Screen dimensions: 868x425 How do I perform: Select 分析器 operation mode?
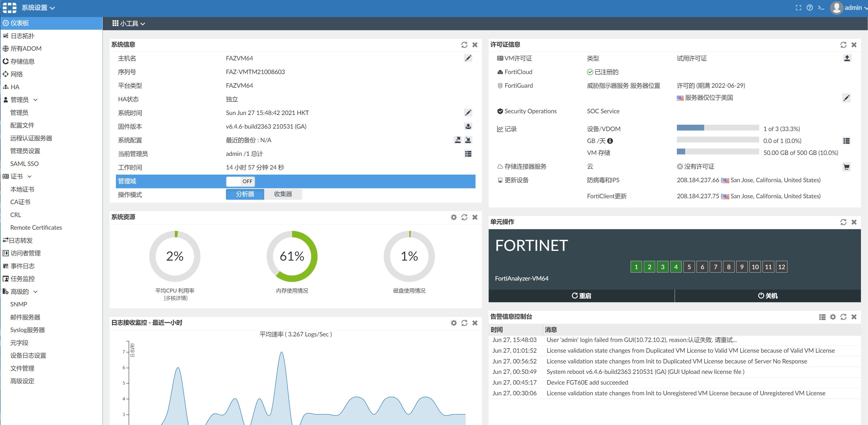245,194
